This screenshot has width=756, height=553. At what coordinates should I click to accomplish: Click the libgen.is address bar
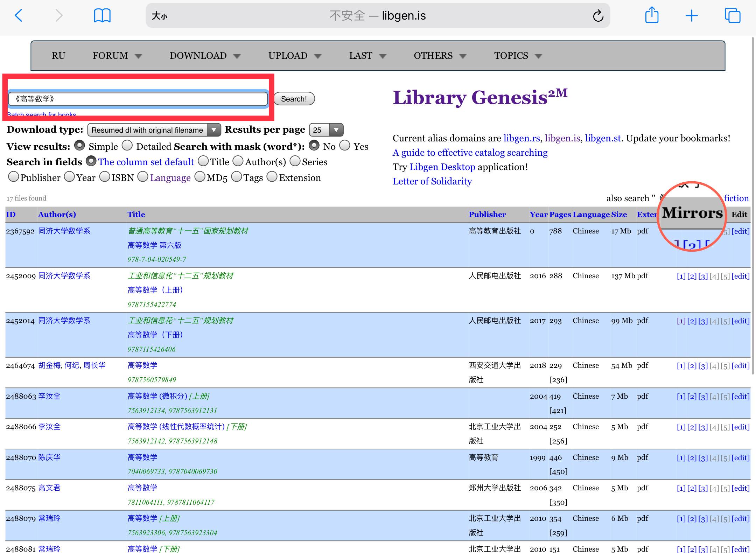point(378,16)
